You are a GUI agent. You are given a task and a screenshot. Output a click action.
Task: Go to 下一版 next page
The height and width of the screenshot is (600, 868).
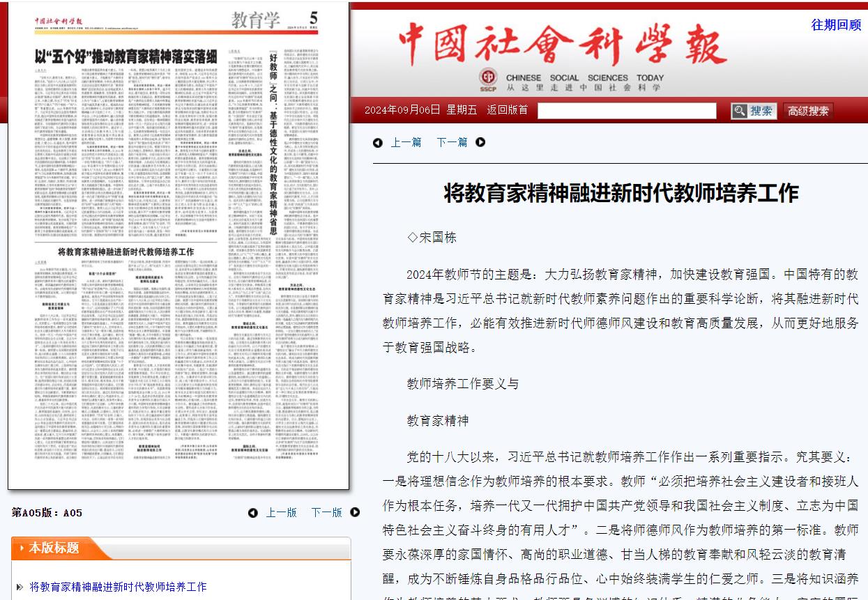pyautogui.click(x=326, y=512)
